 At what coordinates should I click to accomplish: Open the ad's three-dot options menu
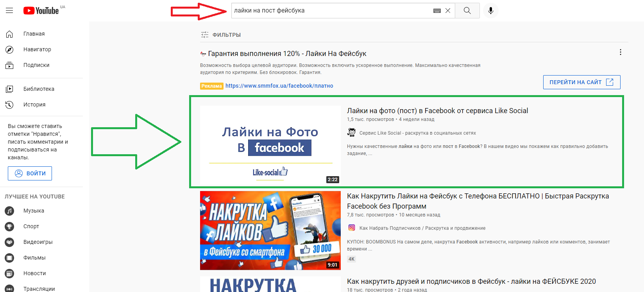tap(621, 52)
